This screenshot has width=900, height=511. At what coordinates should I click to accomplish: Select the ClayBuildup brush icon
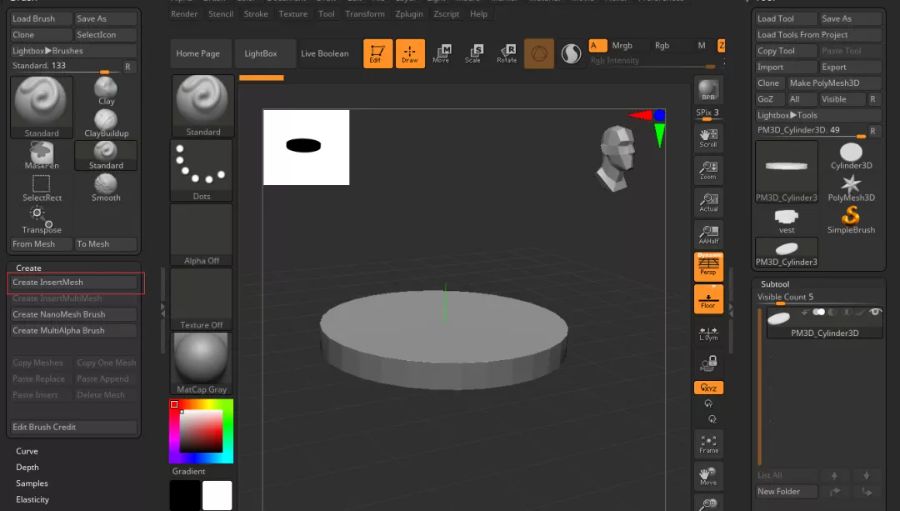click(106, 123)
